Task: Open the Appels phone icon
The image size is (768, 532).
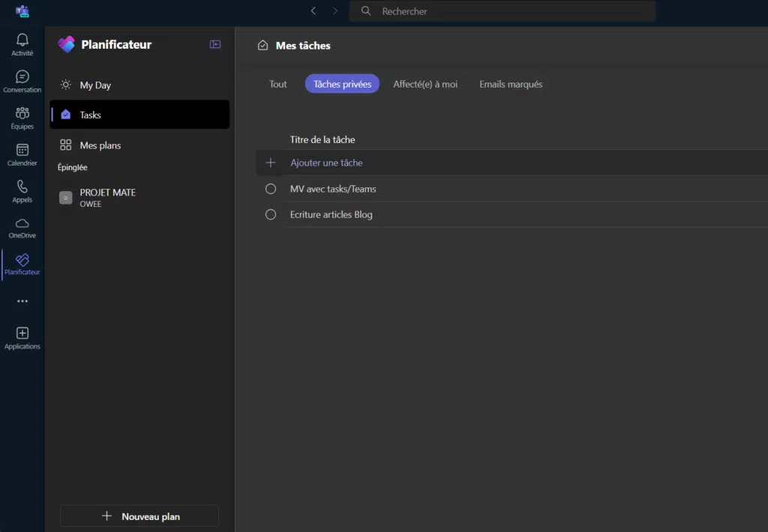Action: (x=22, y=187)
